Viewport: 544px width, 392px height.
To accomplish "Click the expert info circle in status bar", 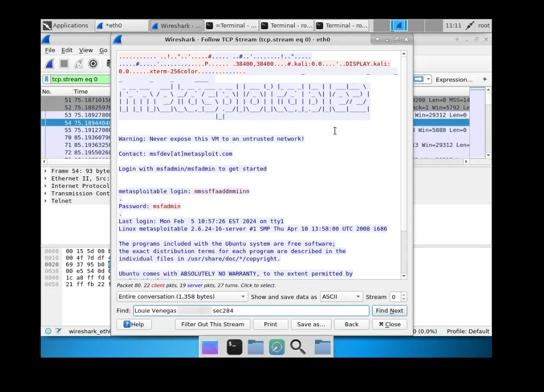I will pyautogui.click(x=48, y=331).
